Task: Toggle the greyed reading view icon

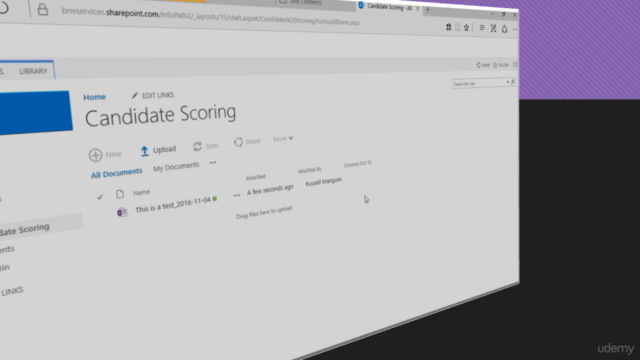Action: tap(458, 27)
